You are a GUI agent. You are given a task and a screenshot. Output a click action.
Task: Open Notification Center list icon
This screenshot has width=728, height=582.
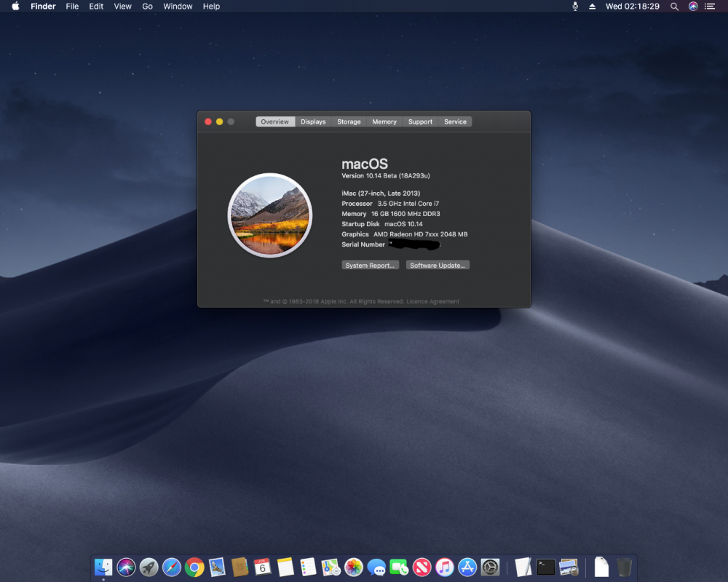(709, 6)
